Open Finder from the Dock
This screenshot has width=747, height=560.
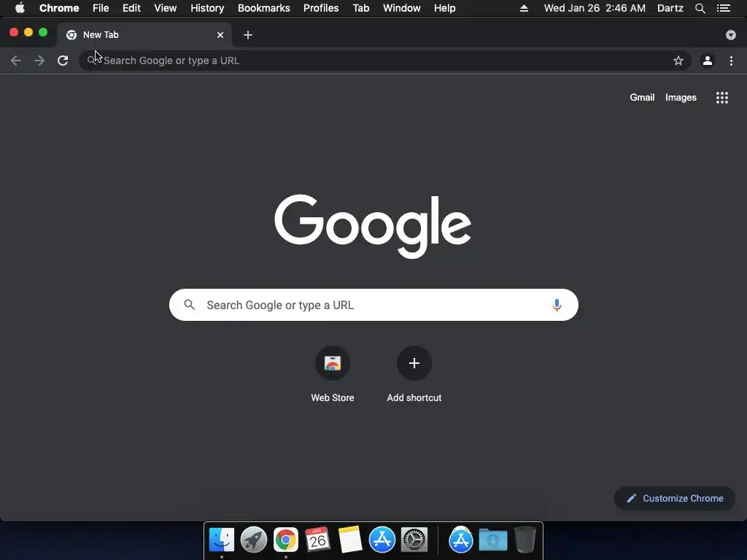click(222, 540)
